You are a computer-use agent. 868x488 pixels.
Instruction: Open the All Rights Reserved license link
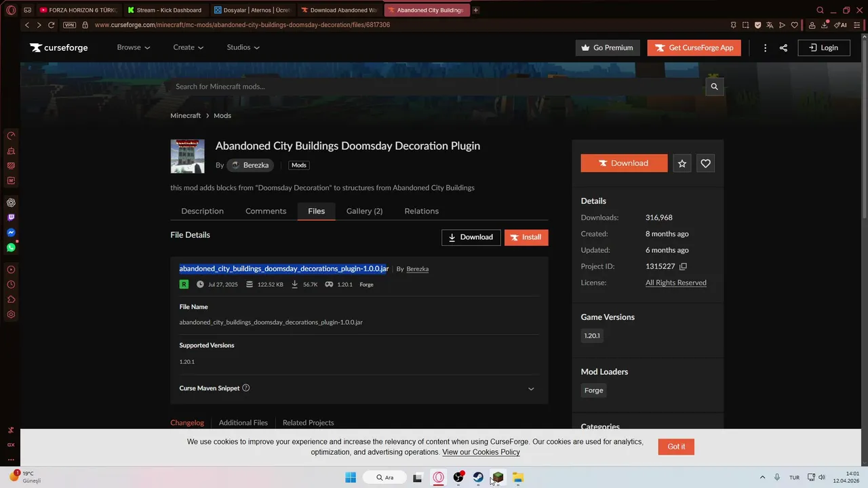tap(676, 283)
